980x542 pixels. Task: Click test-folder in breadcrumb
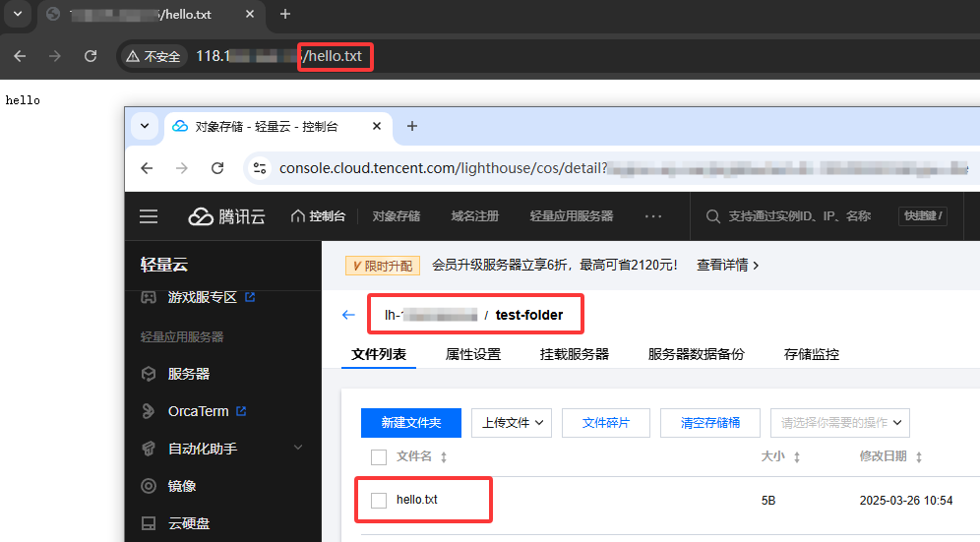(x=529, y=315)
